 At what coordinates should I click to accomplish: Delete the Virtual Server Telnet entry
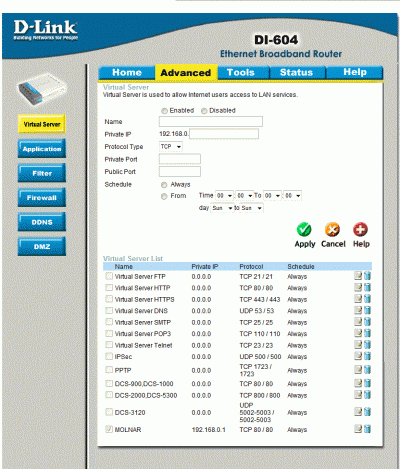coord(367,345)
